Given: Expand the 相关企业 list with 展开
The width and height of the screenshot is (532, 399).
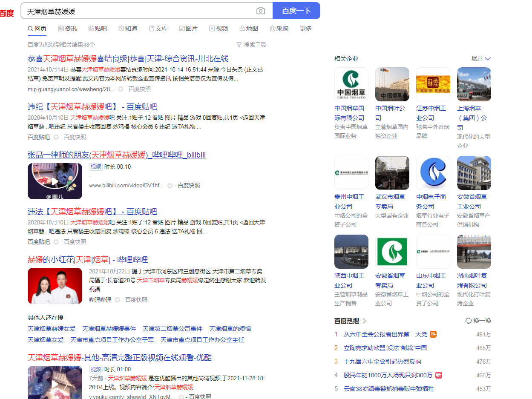Looking at the screenshot, I should [x=481, y=58].
